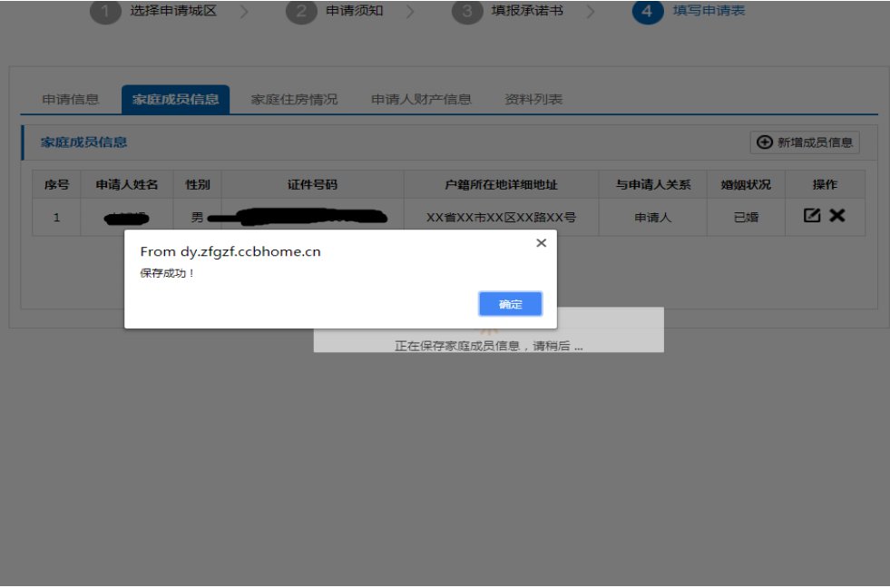Click step 4 circle 填写申请表
This screenshot has width=890, height=588.
point(648,11)
